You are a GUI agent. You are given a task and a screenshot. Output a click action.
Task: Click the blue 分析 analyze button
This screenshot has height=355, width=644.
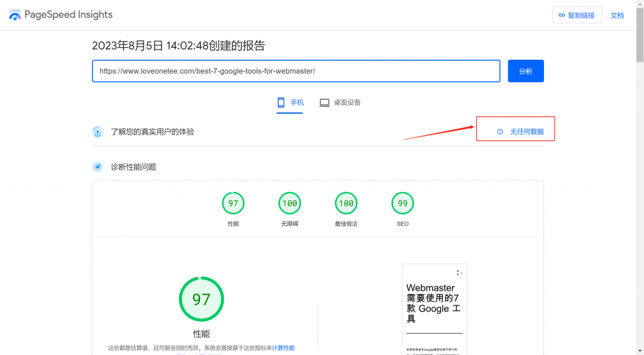point(526,71)
